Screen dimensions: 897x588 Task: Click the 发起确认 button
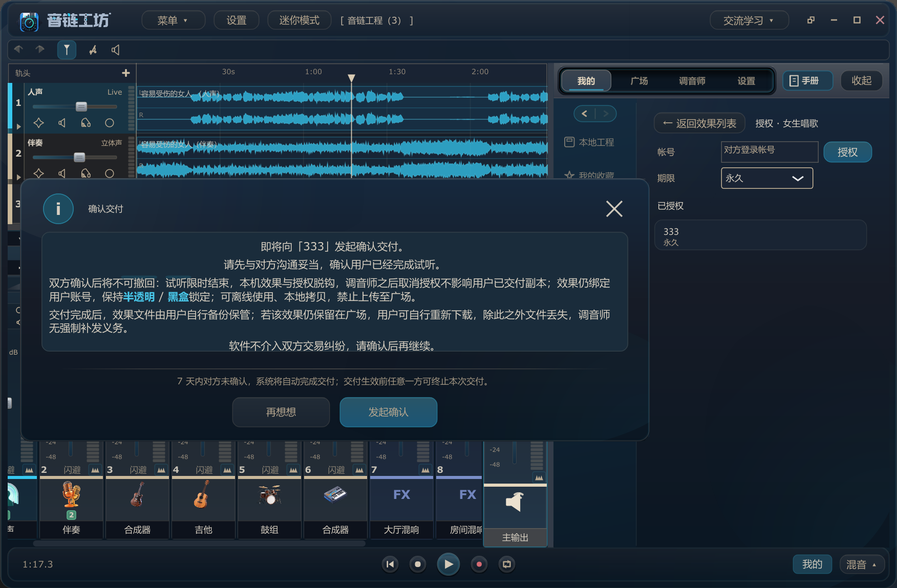coord(389,412)
